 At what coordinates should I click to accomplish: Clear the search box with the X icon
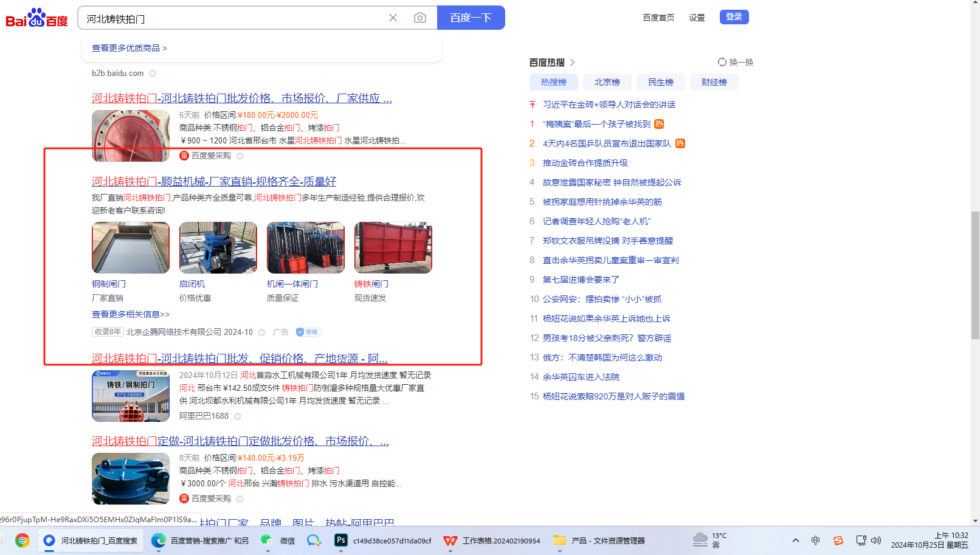pyautogui.click(x=393, y=18)
